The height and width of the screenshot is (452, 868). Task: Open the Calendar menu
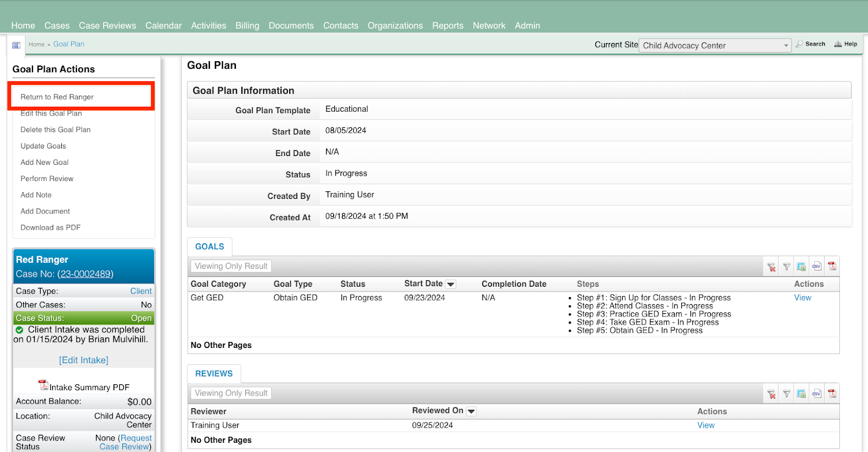coord(163,25)
